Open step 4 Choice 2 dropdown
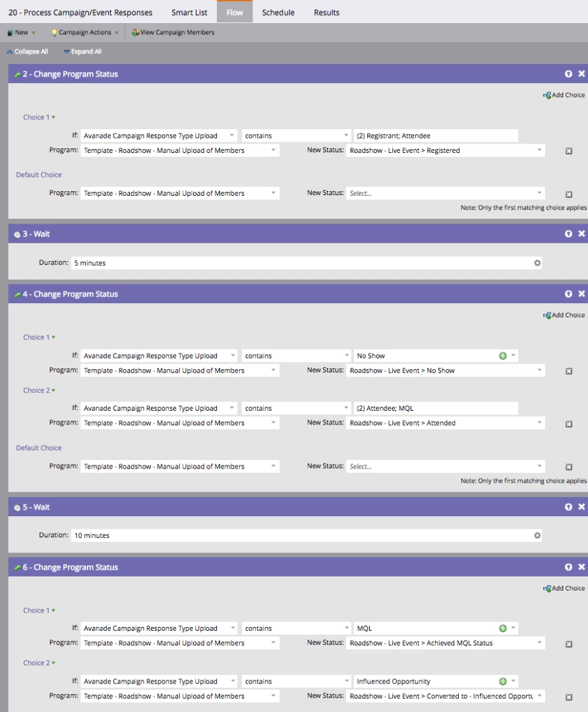The height and width of the screenshot is (712, 588). 39,390
